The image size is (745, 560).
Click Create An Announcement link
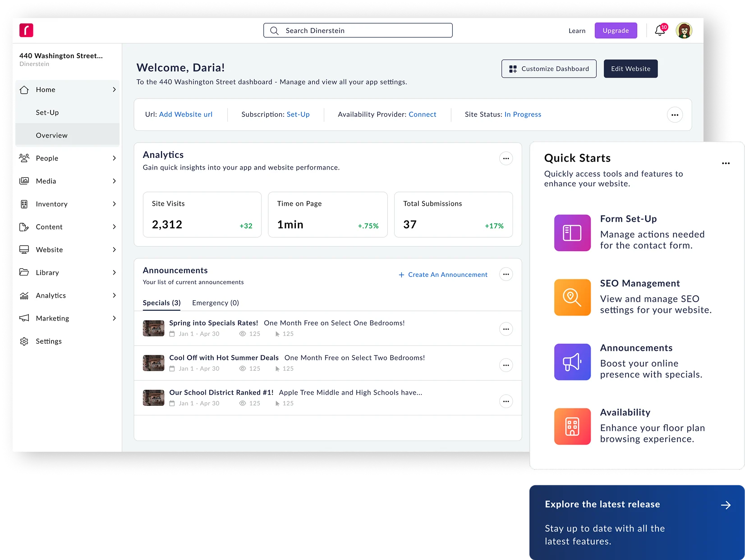coord(443,275)
